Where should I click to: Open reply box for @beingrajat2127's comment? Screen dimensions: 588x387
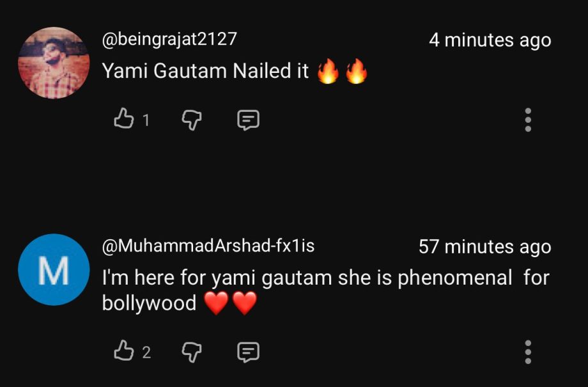coord(247,119)
